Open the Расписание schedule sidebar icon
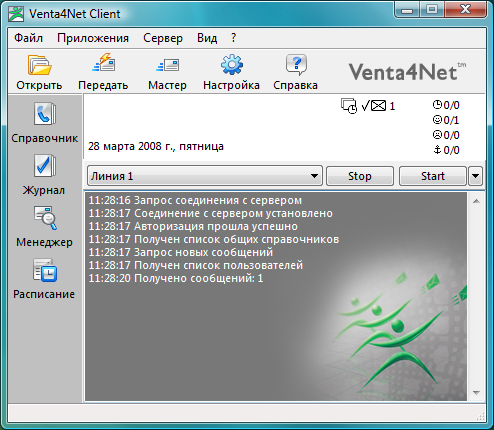494x430 pixels. click(x=45, y=270)
